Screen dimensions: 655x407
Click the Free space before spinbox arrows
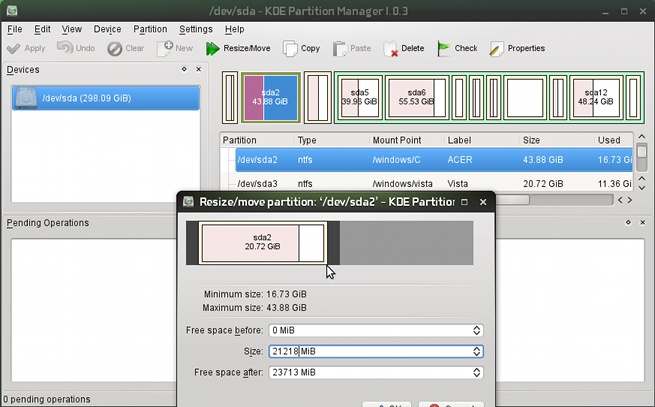[x=477, y=330]
